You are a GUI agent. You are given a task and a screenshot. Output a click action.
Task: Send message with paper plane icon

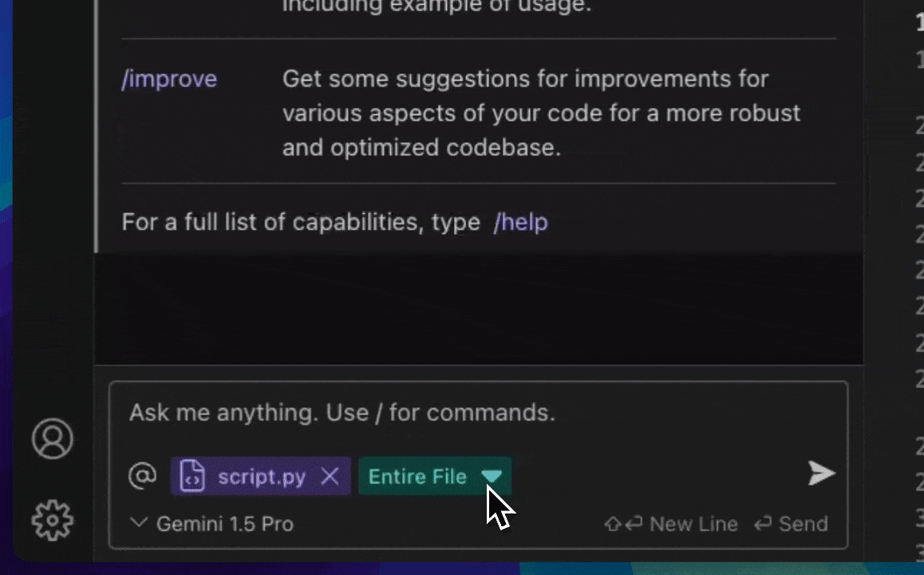(x=821, y=473)
